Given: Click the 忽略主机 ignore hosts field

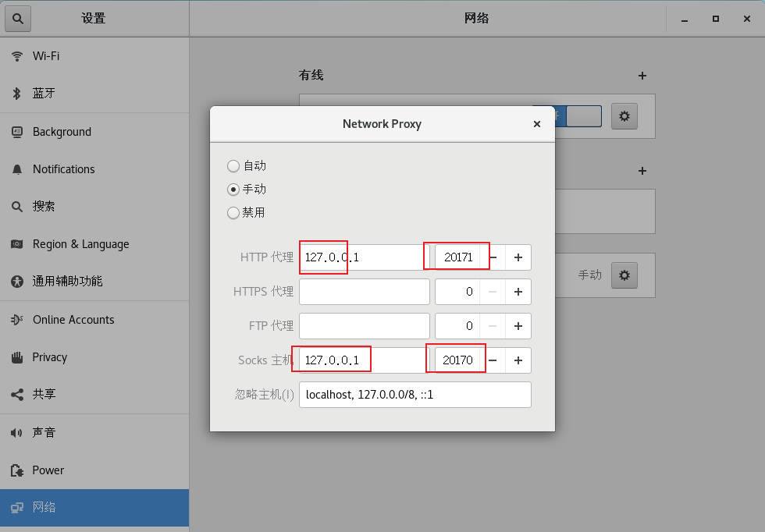Looking at the screenshot, I should [x=415, y=395].
